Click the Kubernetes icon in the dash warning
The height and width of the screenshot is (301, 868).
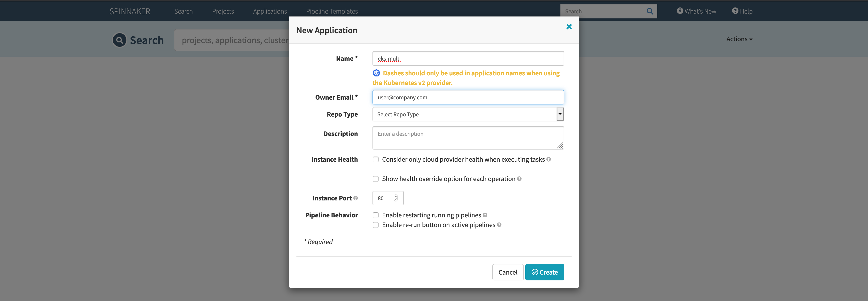(376, 73)
